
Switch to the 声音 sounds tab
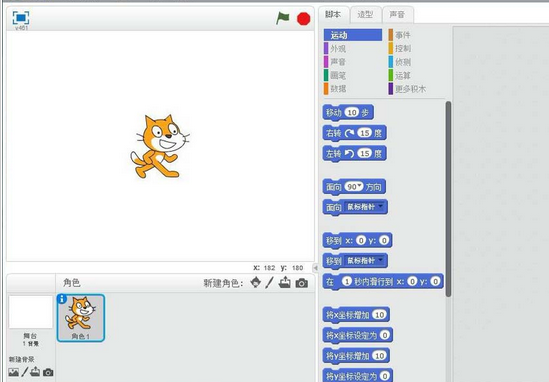pyautogui.click(x=397, y=15)
